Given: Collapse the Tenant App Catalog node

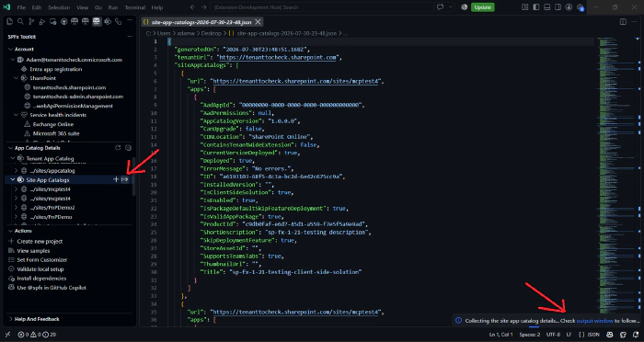Looking at the screenshot, I should coord(13,158).
